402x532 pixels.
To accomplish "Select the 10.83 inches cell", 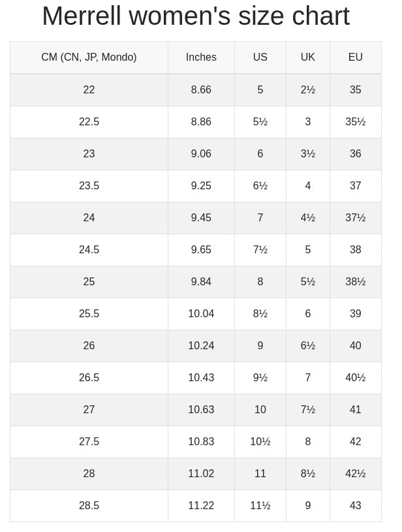I will tap(201, 442).
